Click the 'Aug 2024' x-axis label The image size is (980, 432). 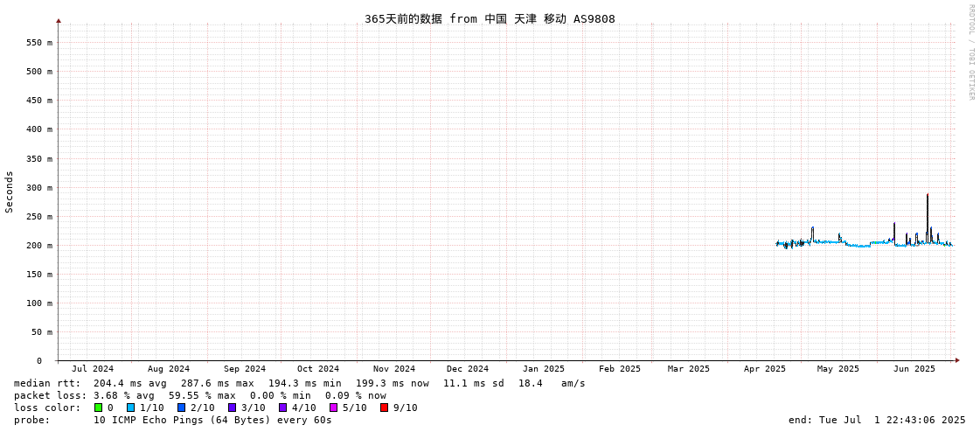(169, 369)
